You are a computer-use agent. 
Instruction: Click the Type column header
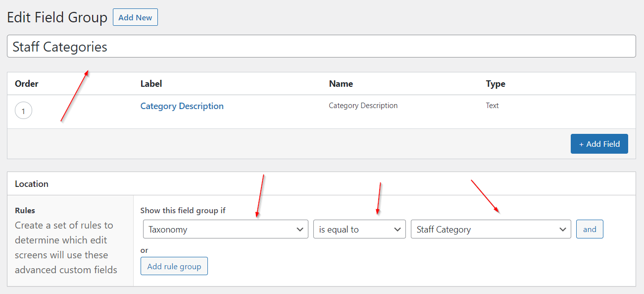(x=495, y=84)
